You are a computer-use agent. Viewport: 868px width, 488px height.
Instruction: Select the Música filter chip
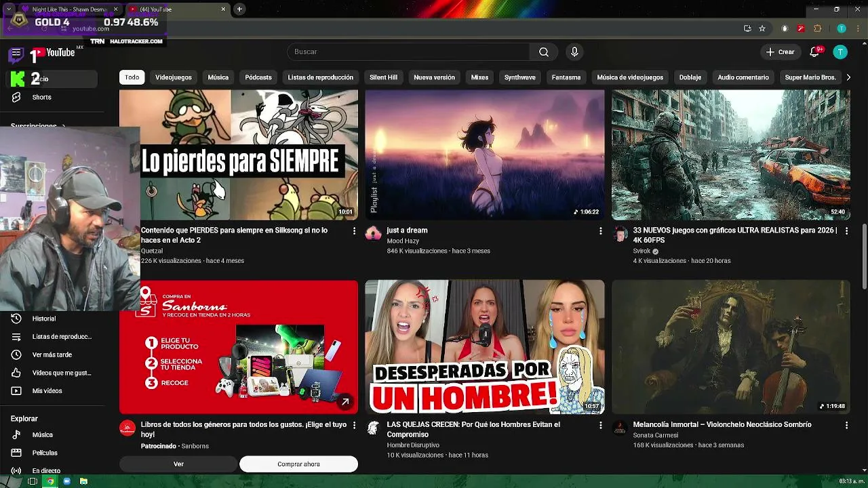218,77
